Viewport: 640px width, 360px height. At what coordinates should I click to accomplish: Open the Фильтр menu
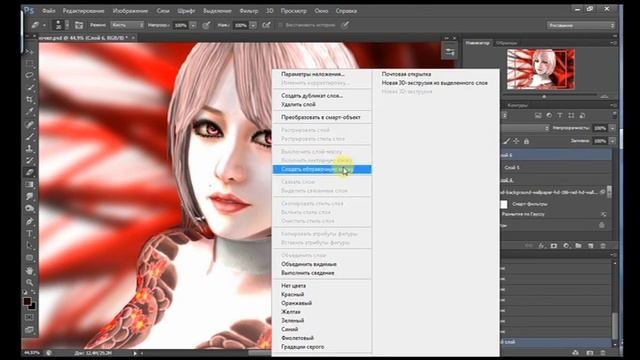(249, 11)
